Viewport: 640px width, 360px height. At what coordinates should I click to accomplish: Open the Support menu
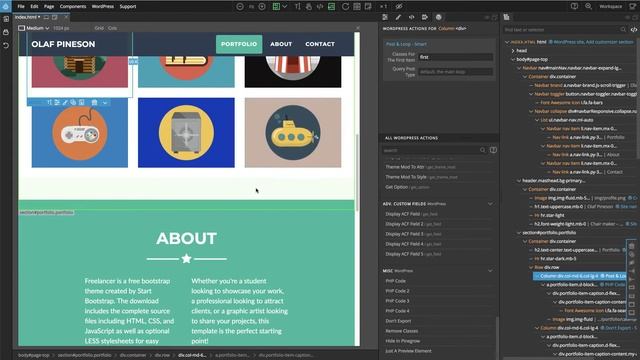tap(128, 7)
